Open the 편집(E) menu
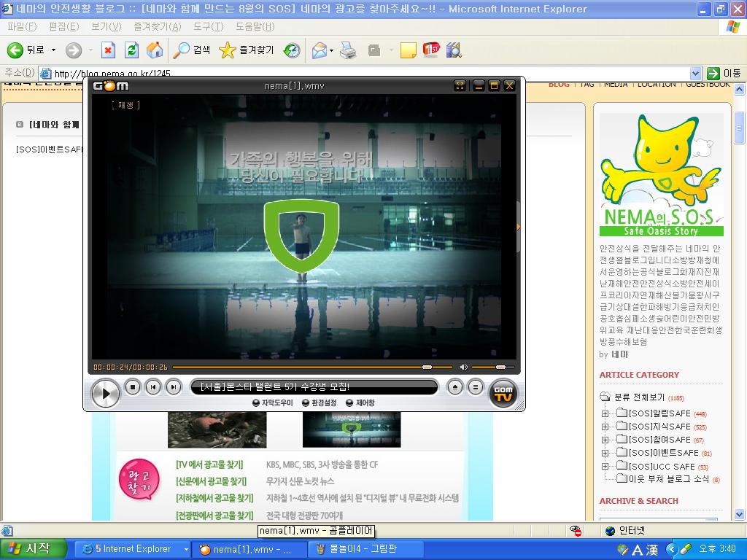747x560 pixels. 64,27
